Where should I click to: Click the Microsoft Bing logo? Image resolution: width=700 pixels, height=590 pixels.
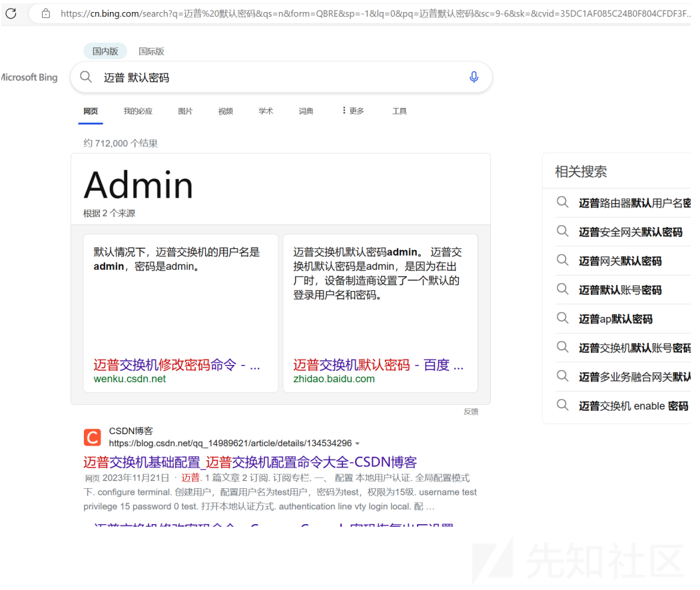coord(29,77)
